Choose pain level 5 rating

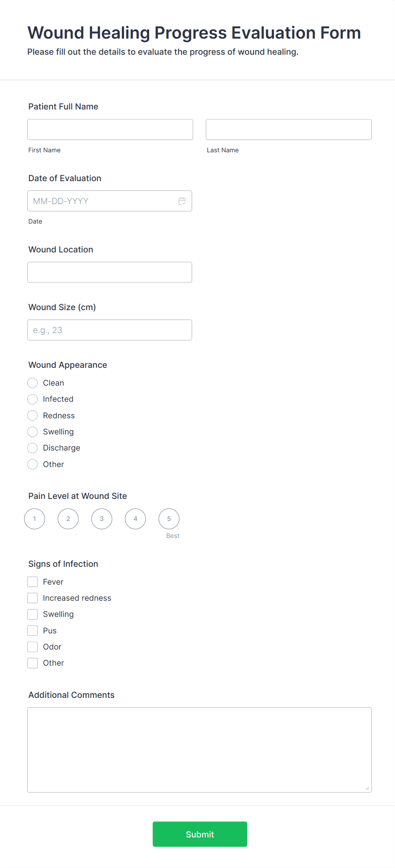click(x=169, y=519)
